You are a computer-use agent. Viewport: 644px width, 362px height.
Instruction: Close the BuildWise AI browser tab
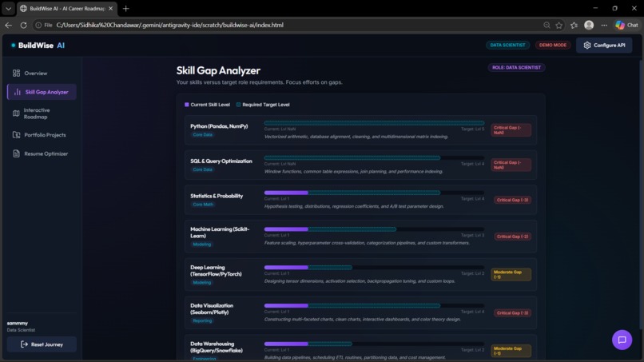click(x=110, y=8)
